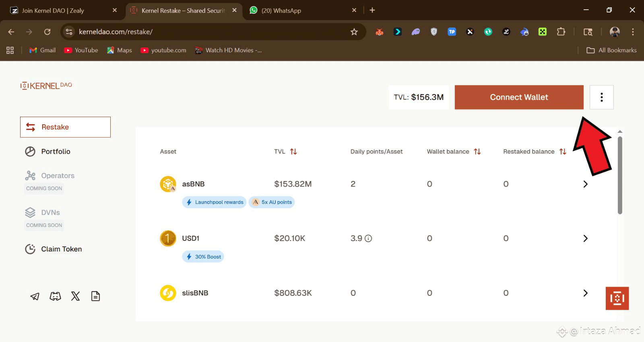This screenshot has height=342, width=644.
Task: Expand the asBNB asset row chevron
Action: pos(586,184)
